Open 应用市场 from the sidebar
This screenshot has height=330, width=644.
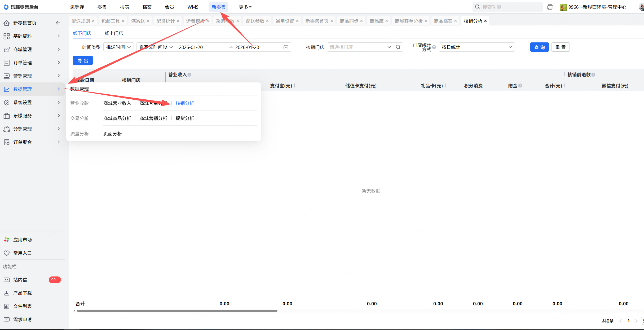coord(23,240)
